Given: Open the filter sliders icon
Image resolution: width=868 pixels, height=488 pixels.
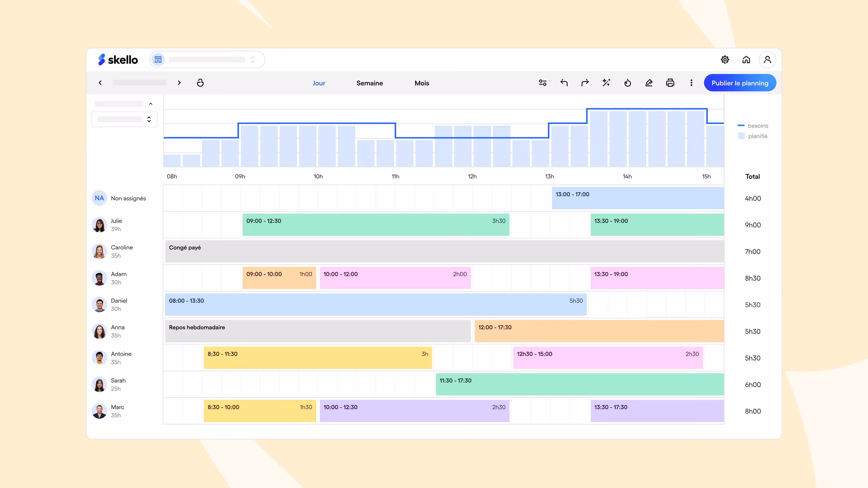Looking at the screenshot, I should 542,83.
